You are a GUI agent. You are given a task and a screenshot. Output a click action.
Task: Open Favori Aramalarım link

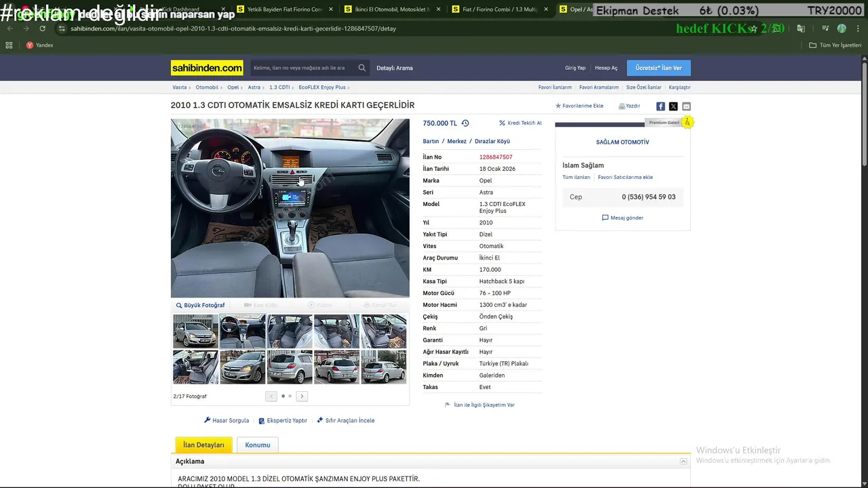pos(599,87)
